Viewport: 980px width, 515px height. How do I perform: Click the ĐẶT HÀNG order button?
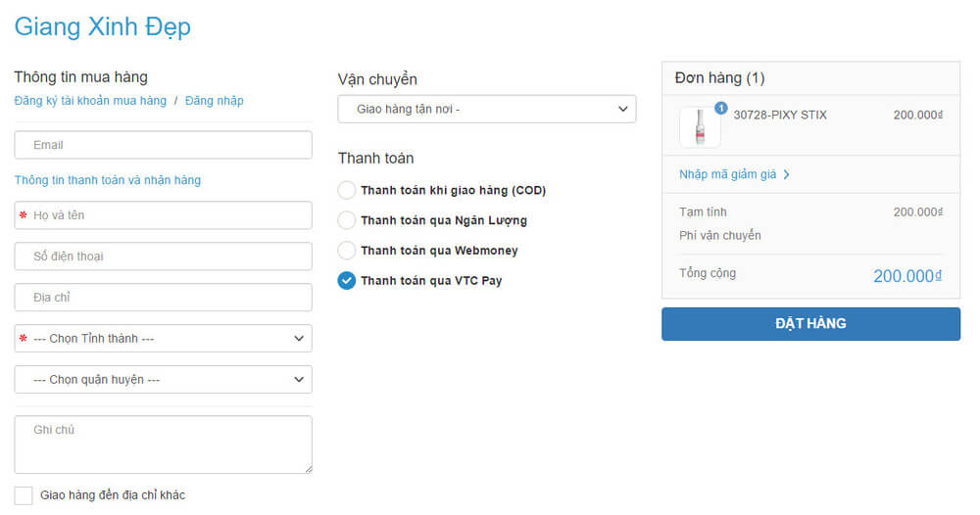(810, 324)
